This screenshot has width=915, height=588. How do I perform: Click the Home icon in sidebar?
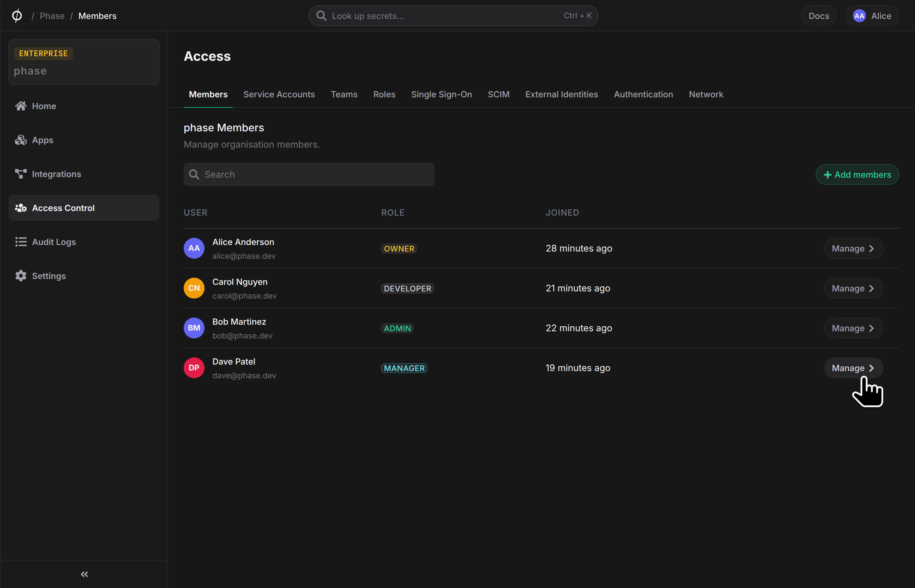click(x=21, y=106)
